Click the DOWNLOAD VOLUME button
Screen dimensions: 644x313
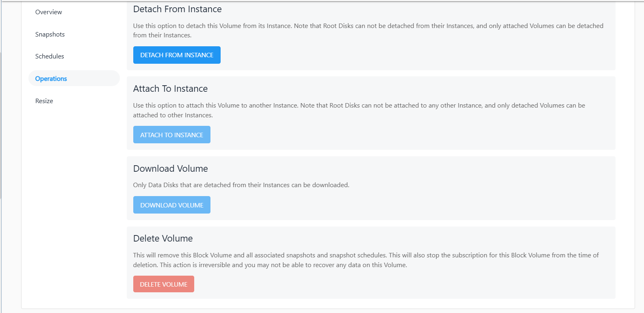171,205
